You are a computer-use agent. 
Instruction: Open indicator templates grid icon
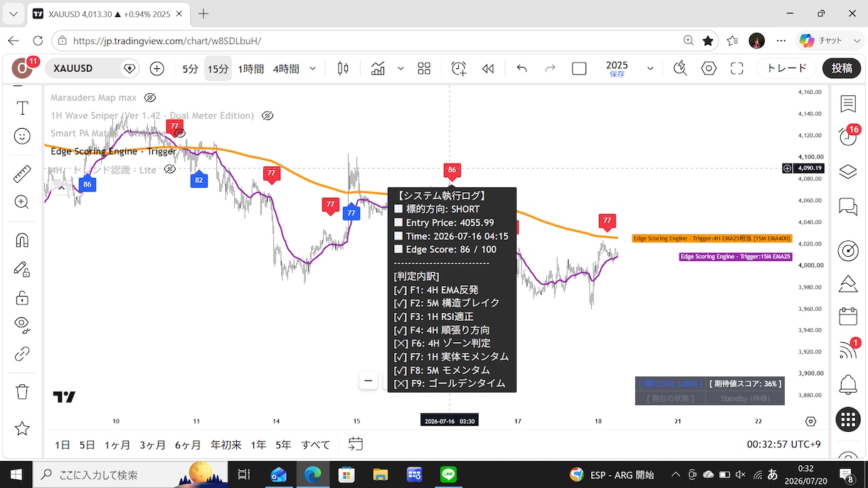pyautogui.click(x=424, y=69)
